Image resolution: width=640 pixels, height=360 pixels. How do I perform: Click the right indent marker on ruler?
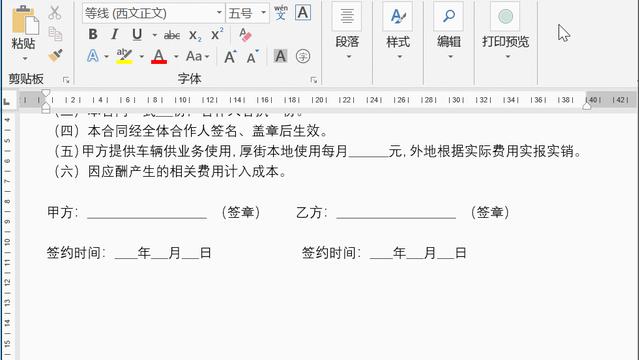pyautogui.click(x=587, y=106)
